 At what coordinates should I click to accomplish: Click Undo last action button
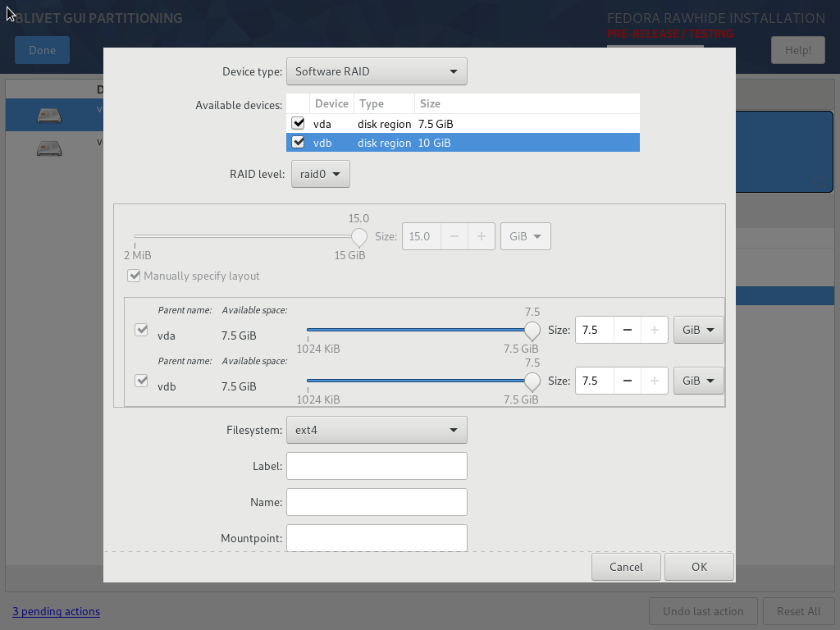(x=703, y=611)
